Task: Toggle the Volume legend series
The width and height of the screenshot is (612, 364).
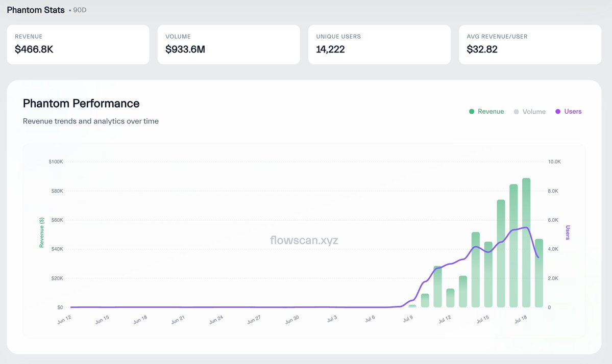Action: 530,112
